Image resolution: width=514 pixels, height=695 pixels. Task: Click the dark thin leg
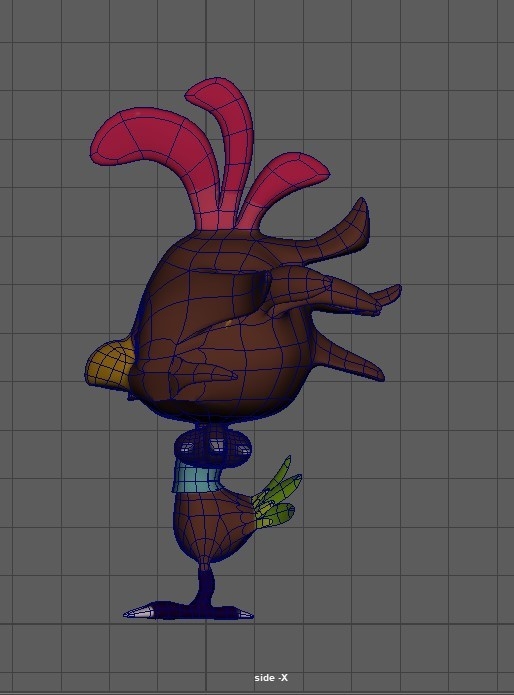point(206,587)
